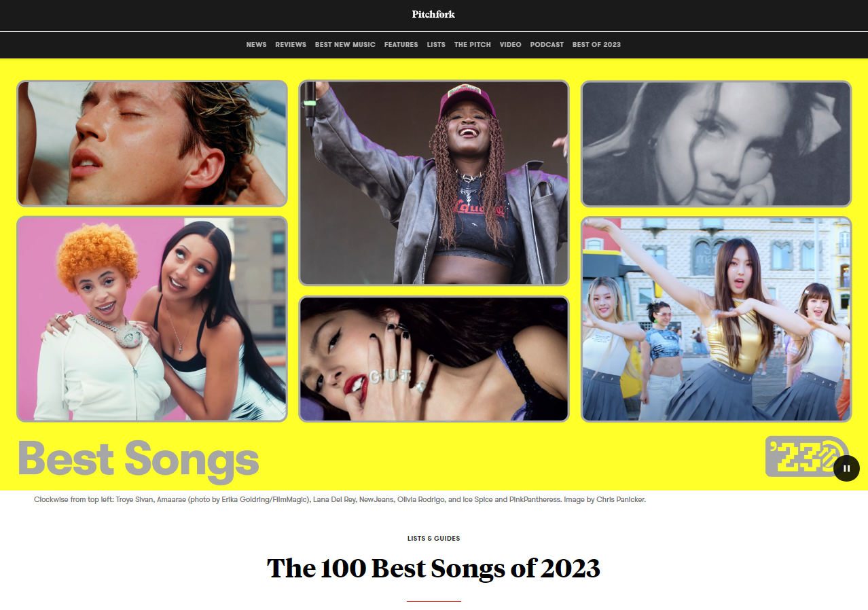Select Features in the navigation bar
The width and height of the screenshot is (868, 610).
[x=401, y=45]
